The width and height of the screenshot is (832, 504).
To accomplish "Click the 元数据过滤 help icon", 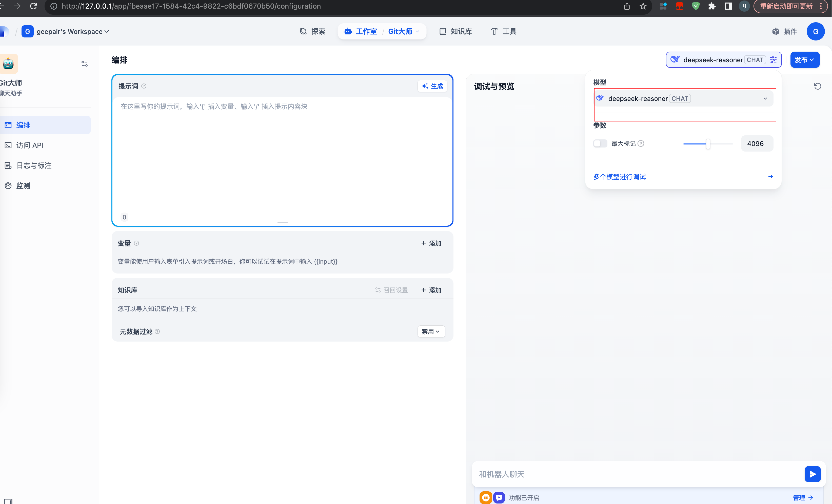I will coord(157,332).
